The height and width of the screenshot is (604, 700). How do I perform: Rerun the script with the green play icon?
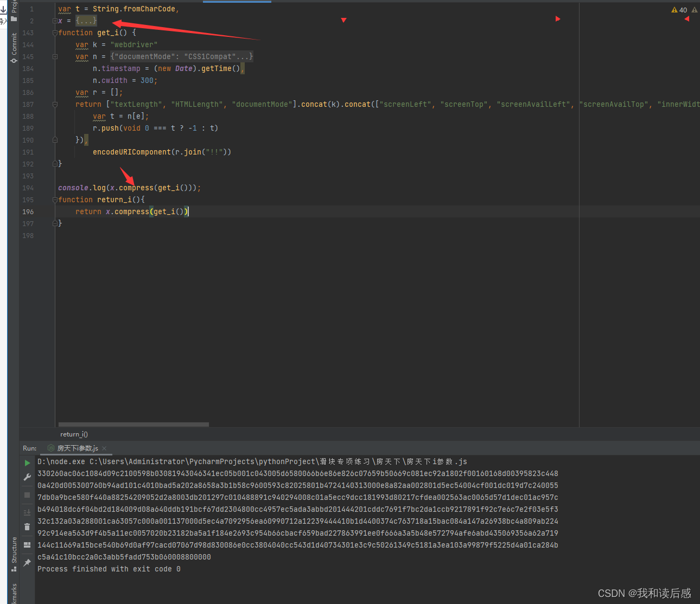pyautogui.click(x=27, y=463)
